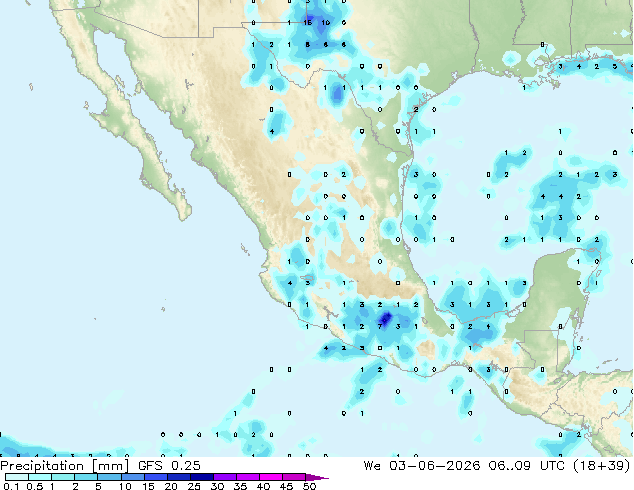Click the 0.5–1 mm legend color swatch

[x=40, y=477]
